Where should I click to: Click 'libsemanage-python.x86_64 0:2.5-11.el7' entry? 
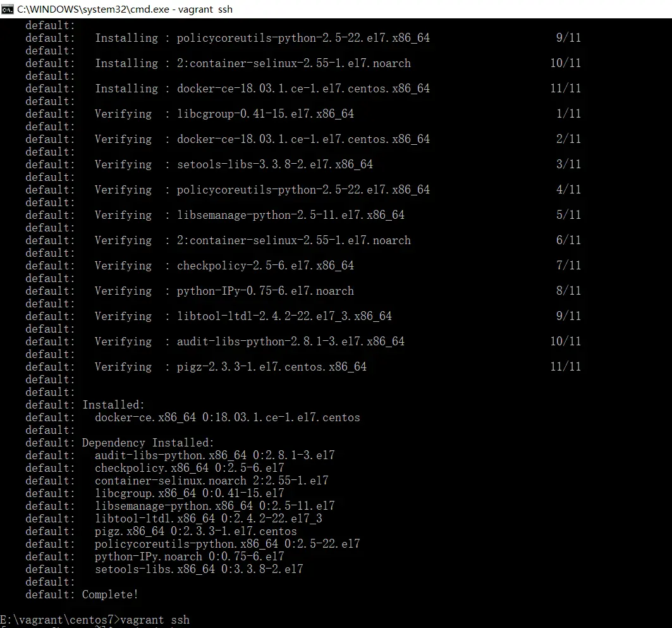pyautogui.click(x=215, y=506)
